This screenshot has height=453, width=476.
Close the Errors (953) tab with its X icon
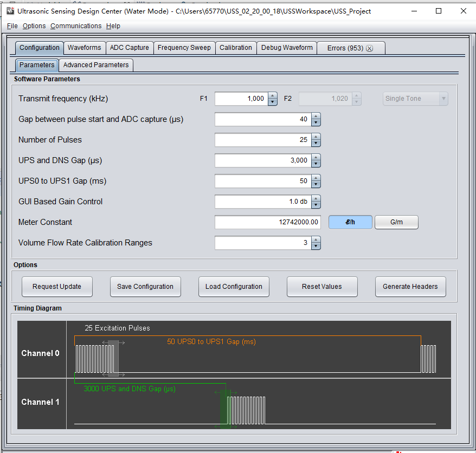[369, 48]
